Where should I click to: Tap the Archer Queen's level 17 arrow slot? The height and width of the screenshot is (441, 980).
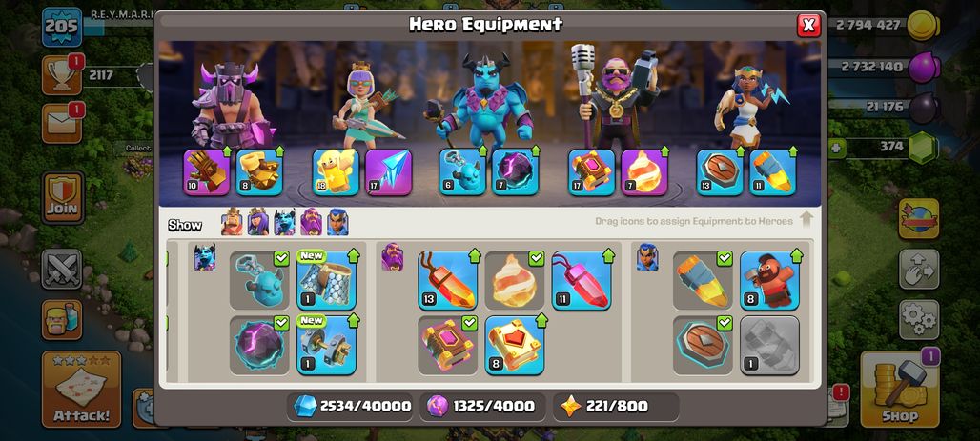pyautogui.click(x=388, y=172)
